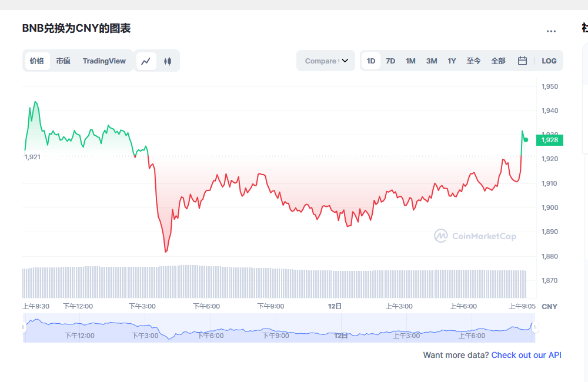
Task: Click the CoinMarketCap watermark logo
Action: pyautogui.click(x=475, y=236)
